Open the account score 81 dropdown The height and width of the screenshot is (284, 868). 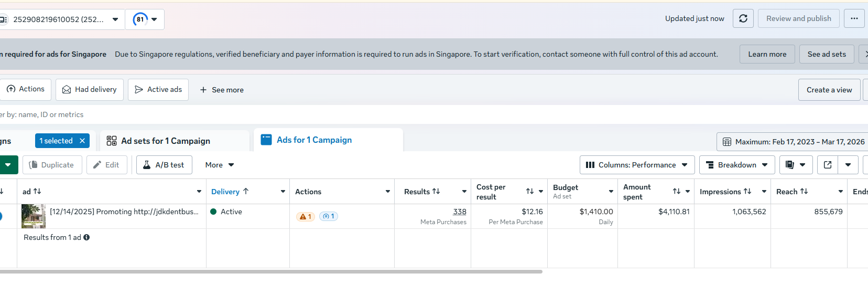[x=145, y=19]
